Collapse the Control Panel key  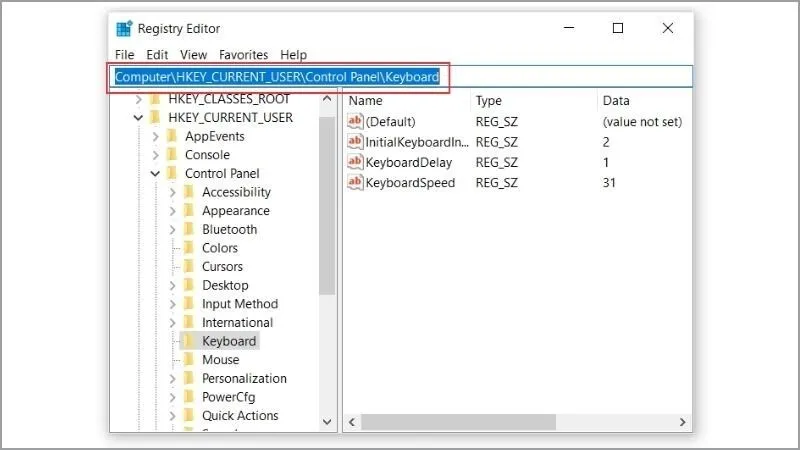click(x=156, y=173)
